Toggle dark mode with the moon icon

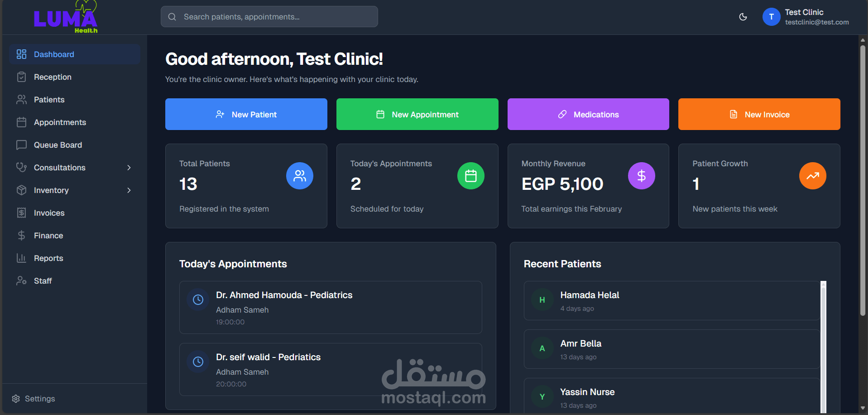743,17
